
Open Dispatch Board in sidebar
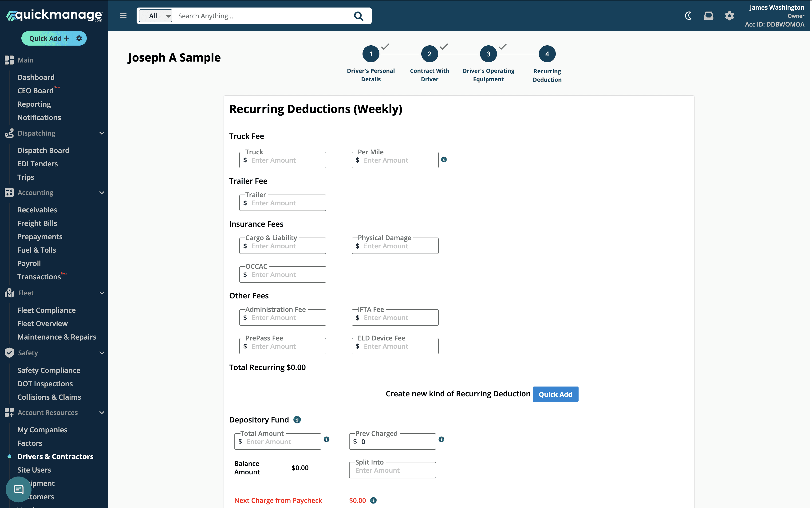tap(43, 150)
